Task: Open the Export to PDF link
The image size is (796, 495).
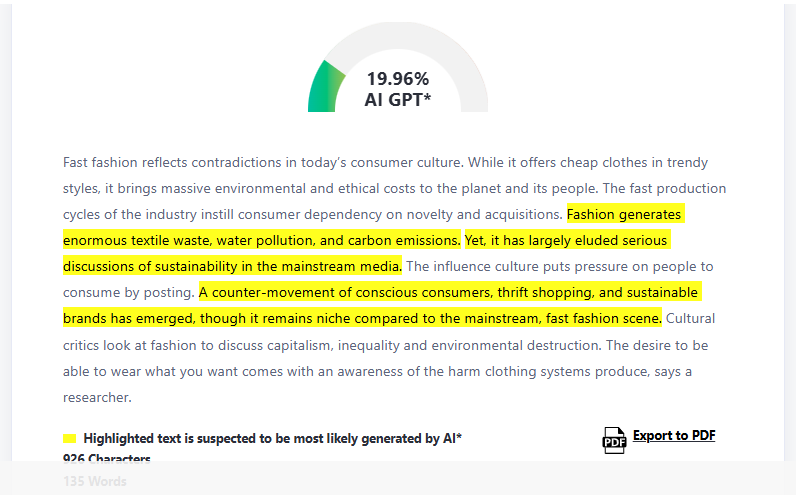Action: 673,435
